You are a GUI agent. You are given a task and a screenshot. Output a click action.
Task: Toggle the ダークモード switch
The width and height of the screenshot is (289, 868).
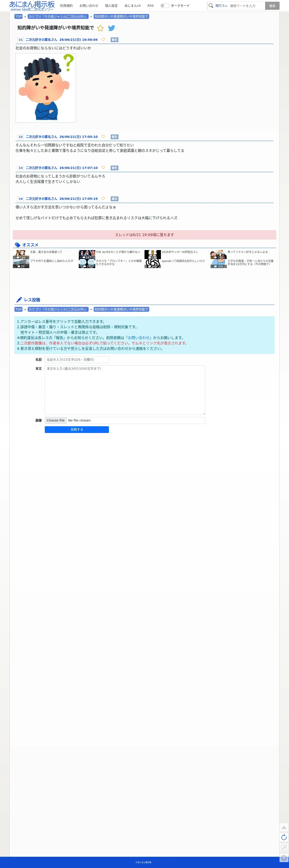click(165, 6)
